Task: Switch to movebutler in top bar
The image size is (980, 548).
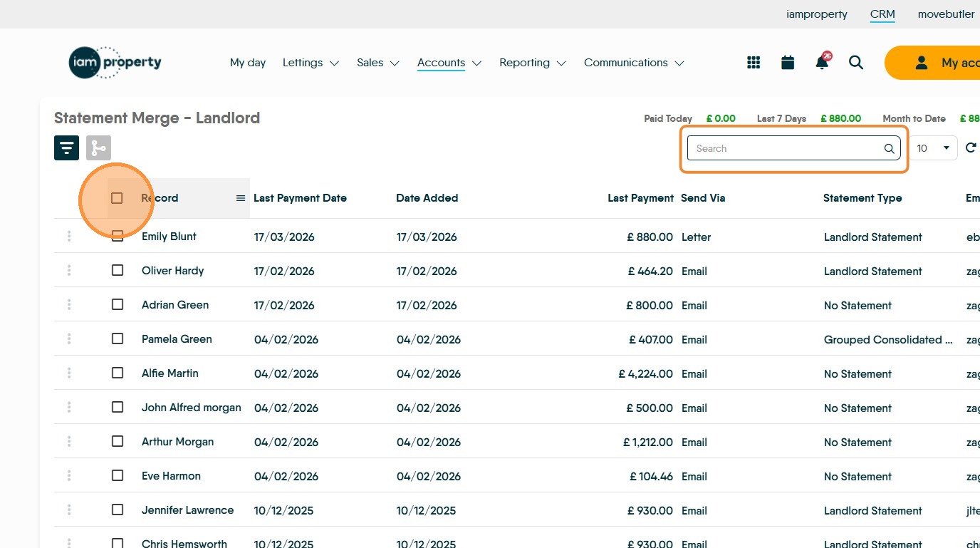Action: tap(947, 14)
